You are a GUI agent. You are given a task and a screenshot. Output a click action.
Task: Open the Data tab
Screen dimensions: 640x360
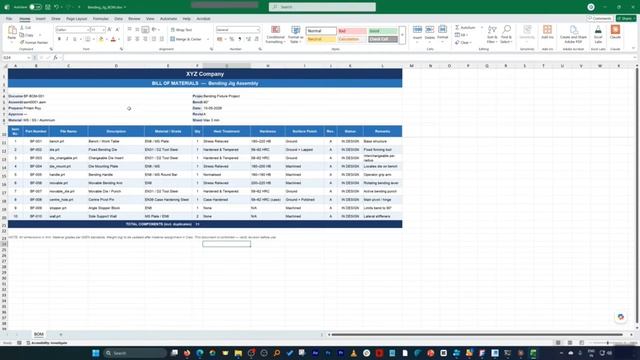tap(118, 19)
